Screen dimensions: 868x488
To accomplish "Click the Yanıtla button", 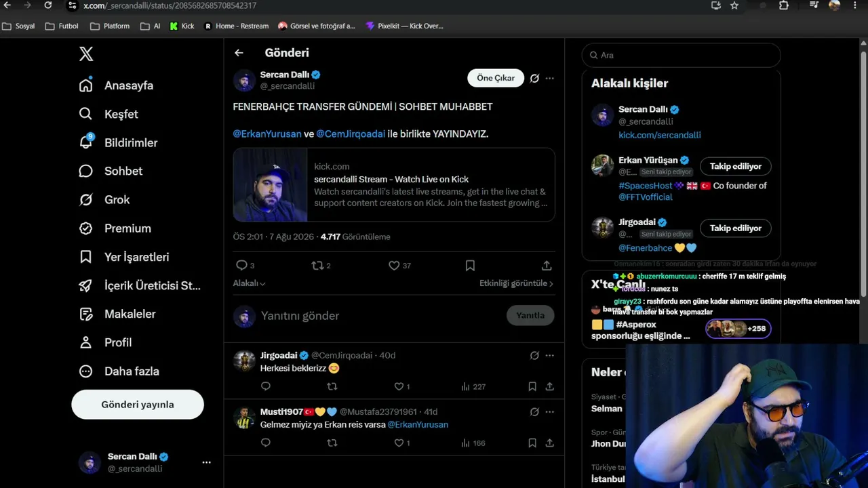I will coord(530,315).
